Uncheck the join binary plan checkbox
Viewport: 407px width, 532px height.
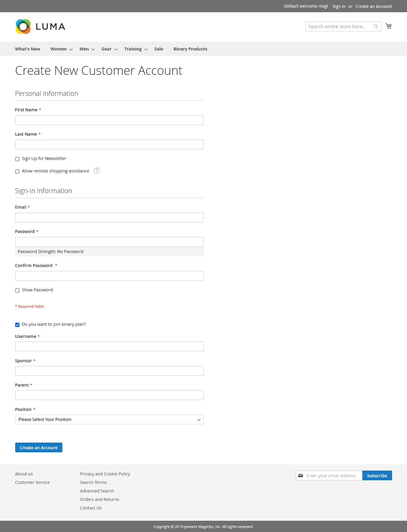click(17, 325)
